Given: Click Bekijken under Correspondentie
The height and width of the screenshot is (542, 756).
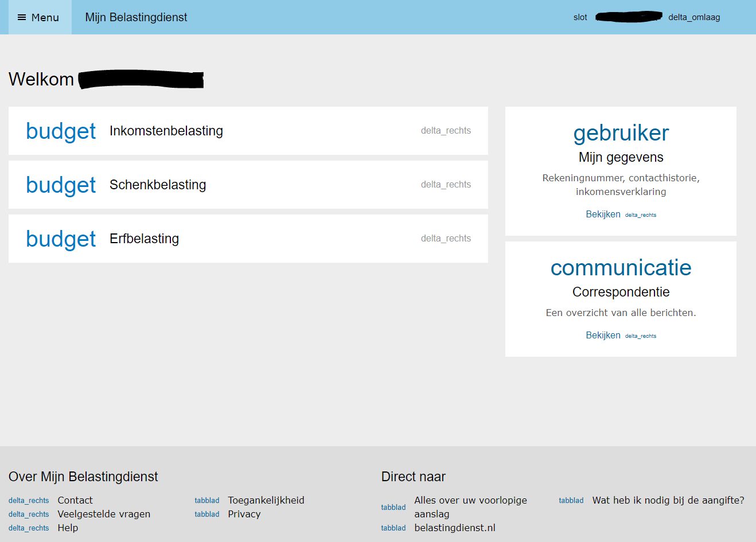Looking at the screenshot, I should click(603, 335).
